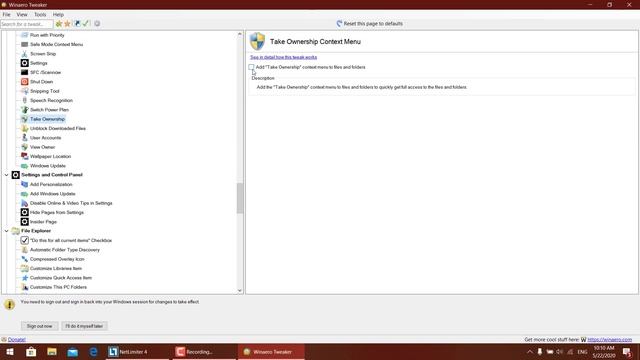Select the Safe Mode Context Menu icon
640x360 pixels.
coord(24,44)
